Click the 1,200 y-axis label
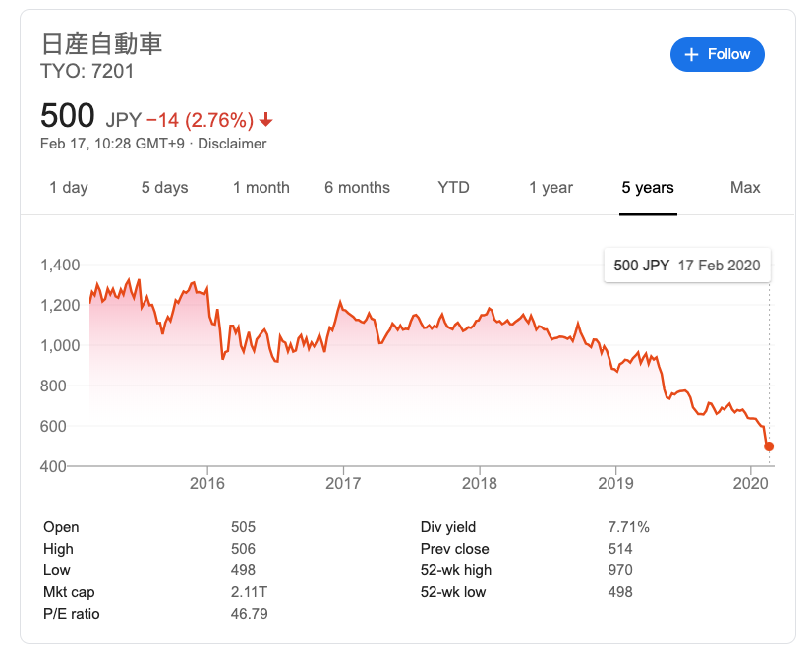Screen dimensions: 812x653 tap(60, 305)
